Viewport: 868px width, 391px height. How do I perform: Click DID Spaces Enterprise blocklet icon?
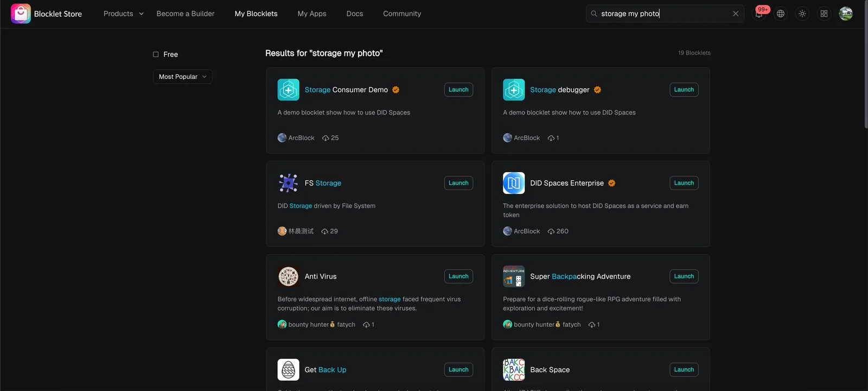tap(514, 183)
